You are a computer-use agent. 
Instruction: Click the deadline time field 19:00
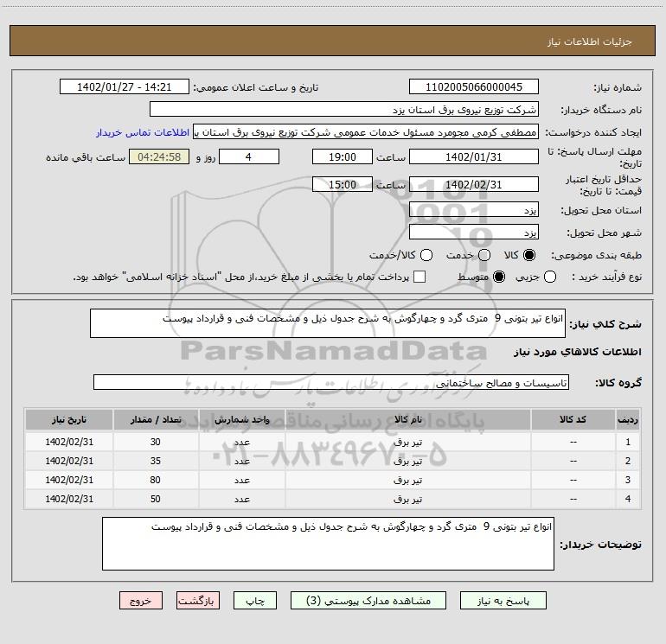click(x=343, y=156)
